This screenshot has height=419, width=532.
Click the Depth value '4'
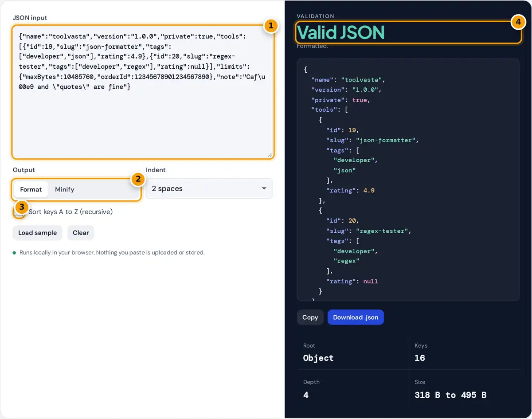click(x=306, y=395)
